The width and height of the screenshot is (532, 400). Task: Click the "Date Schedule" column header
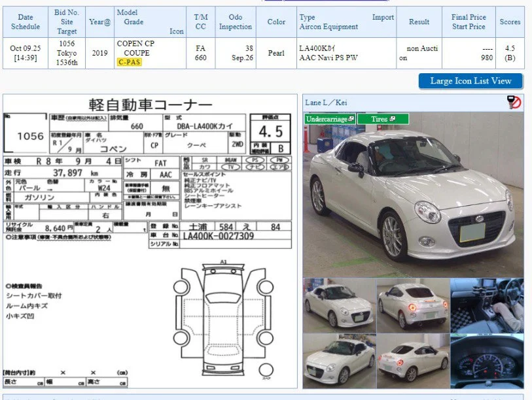tap(26, 22)
